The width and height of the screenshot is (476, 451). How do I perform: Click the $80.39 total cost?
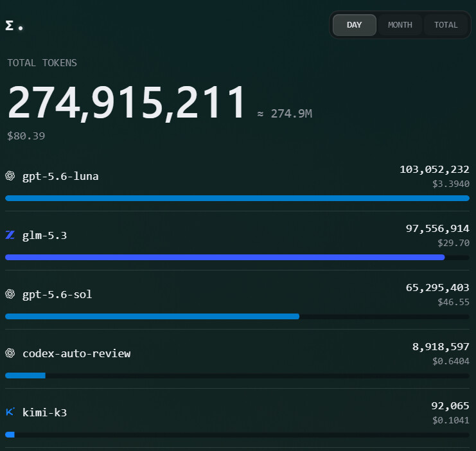coord(26,136)
